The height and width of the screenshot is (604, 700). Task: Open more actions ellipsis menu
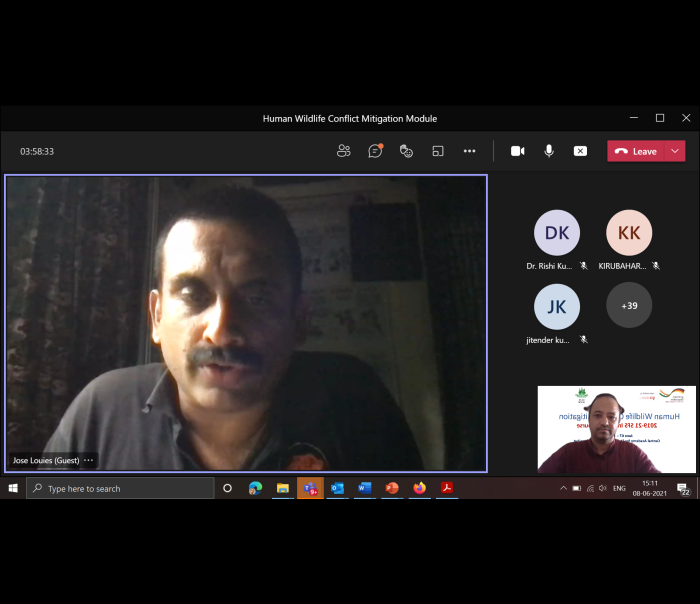pyautogui.click(x=469, y=151)
